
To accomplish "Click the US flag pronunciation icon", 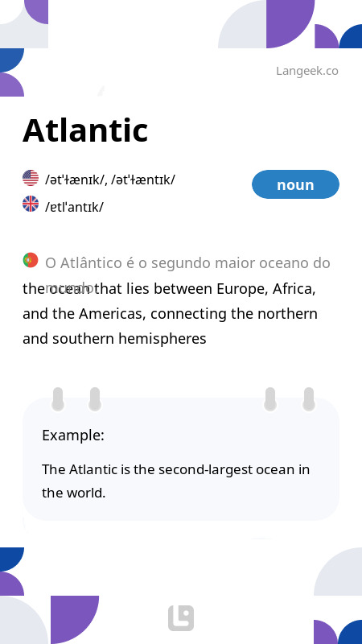I will click(31, 178).
